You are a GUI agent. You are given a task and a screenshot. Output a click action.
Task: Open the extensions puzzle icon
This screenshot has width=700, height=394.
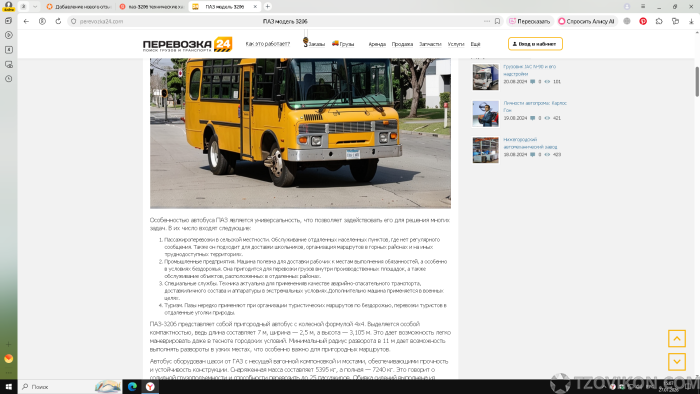[x=659, y=21]
